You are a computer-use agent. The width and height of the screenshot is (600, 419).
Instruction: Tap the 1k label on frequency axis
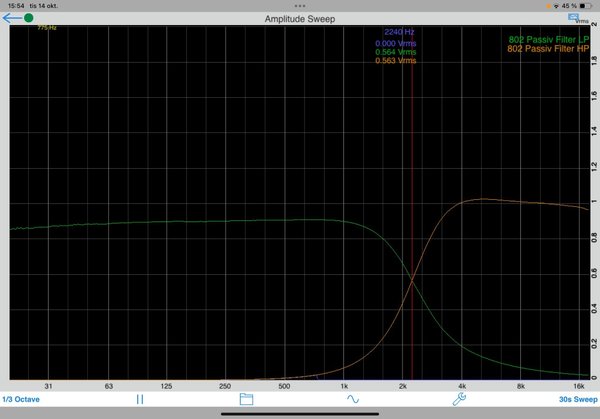tap(344, 385)
